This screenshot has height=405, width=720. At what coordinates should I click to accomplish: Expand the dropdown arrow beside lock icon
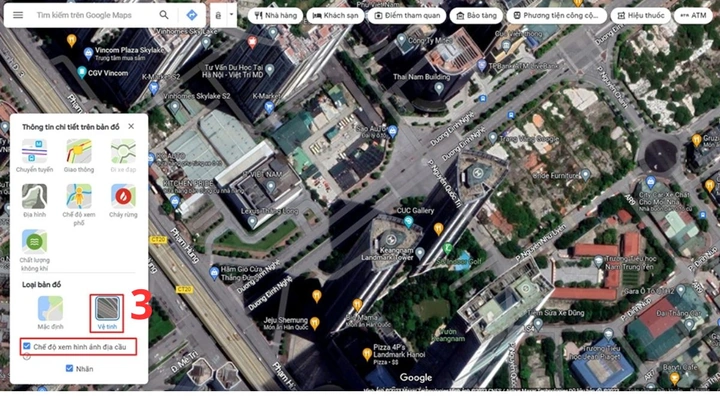click(x=231, y=15)
